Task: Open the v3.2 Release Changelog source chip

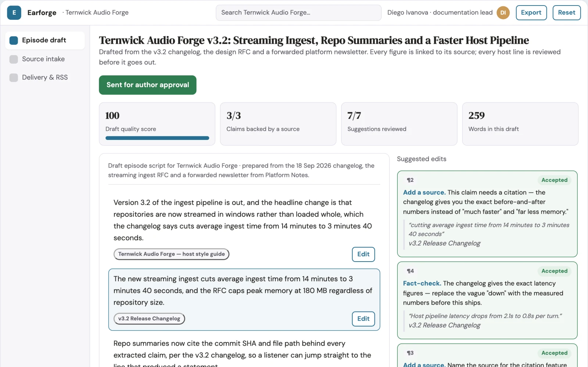Action: click(x=149, y=319)
